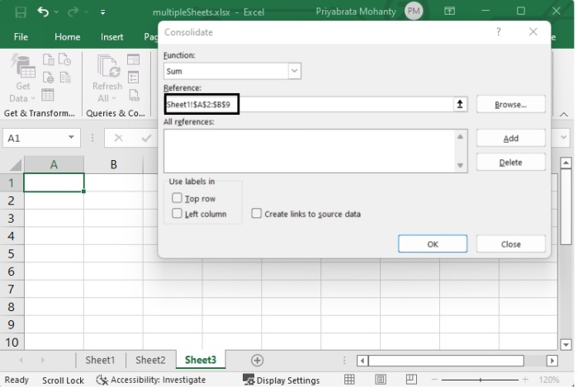Add a new sheet with plus icon
This screenshot has width=578, height=392.
[258, 360]
